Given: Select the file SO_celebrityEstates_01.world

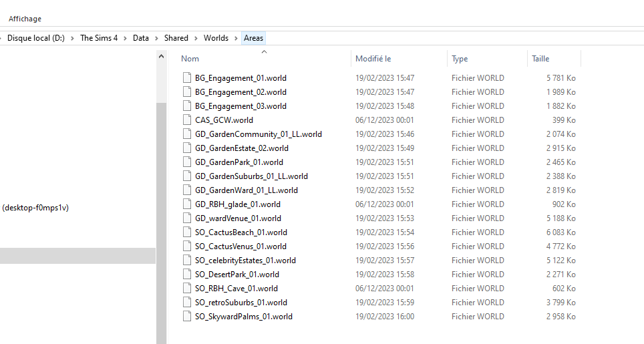Looking at the screenshot, I should (245, 261).
